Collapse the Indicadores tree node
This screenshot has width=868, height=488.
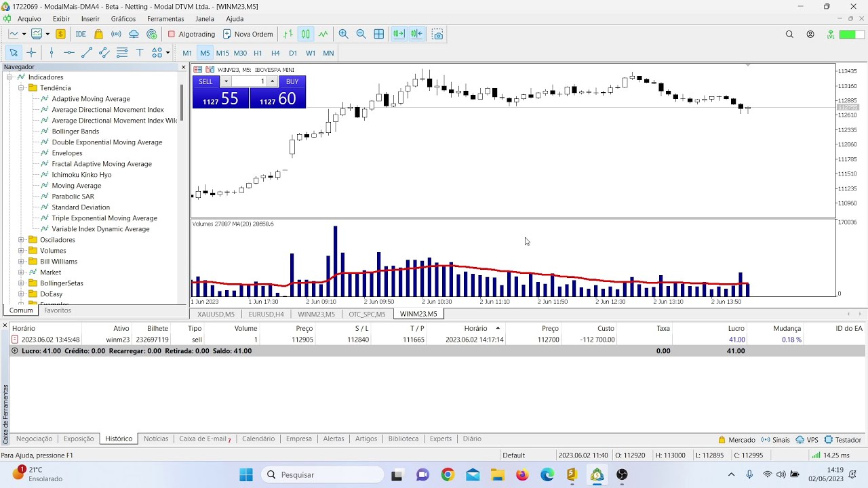coord(10,77)
